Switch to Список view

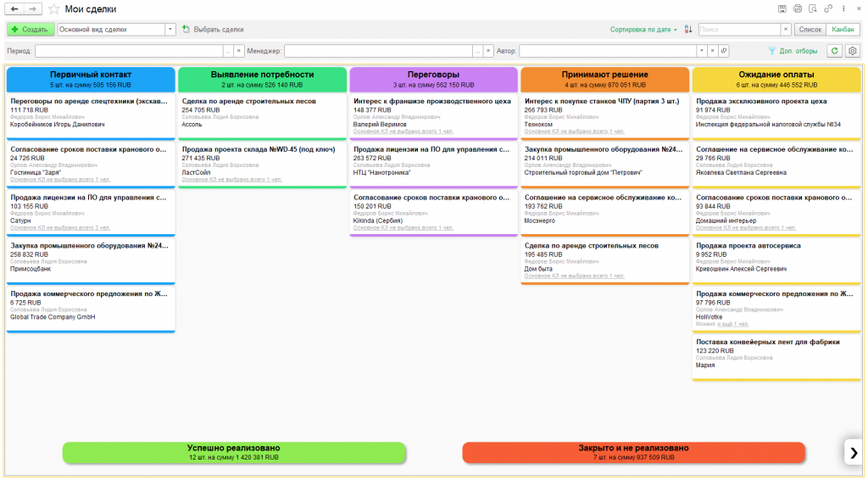click(810, 29)
